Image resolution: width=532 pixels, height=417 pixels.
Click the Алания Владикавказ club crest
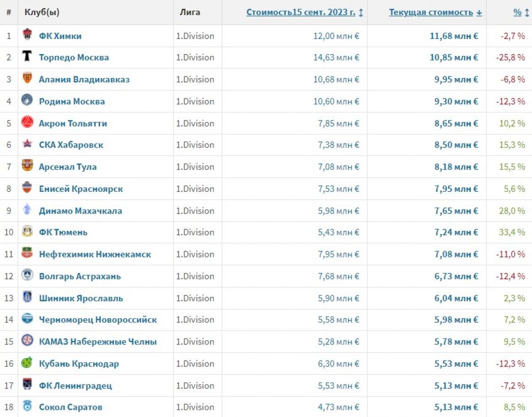(x=27, y=78)
